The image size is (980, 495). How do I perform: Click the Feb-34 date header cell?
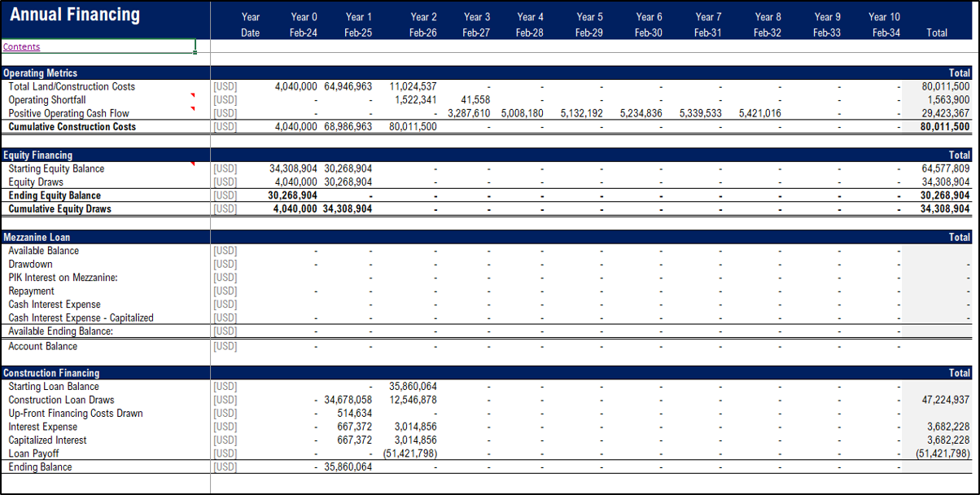point(884,33)
